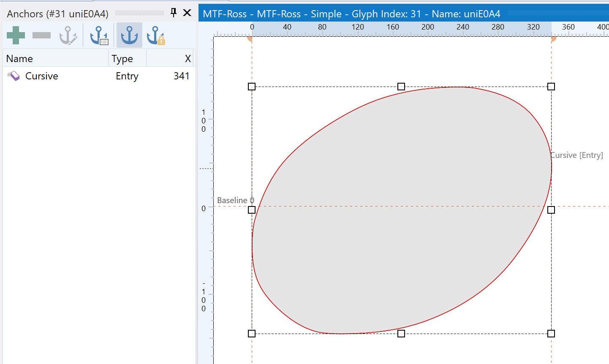Toggle the highlighted show anchors icon
Screen dimensions: 609x364
[129, 35]
